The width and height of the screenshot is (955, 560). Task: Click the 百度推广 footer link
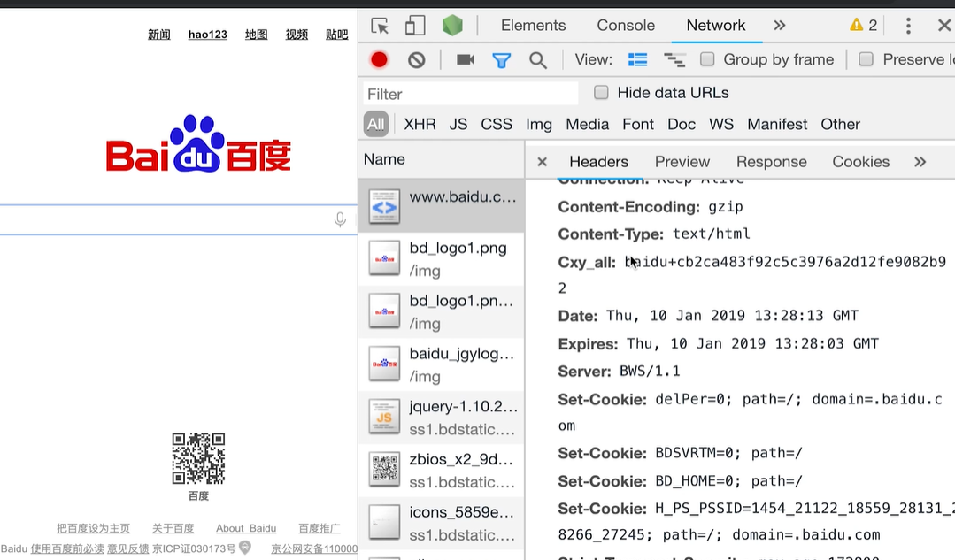point(320,528)
